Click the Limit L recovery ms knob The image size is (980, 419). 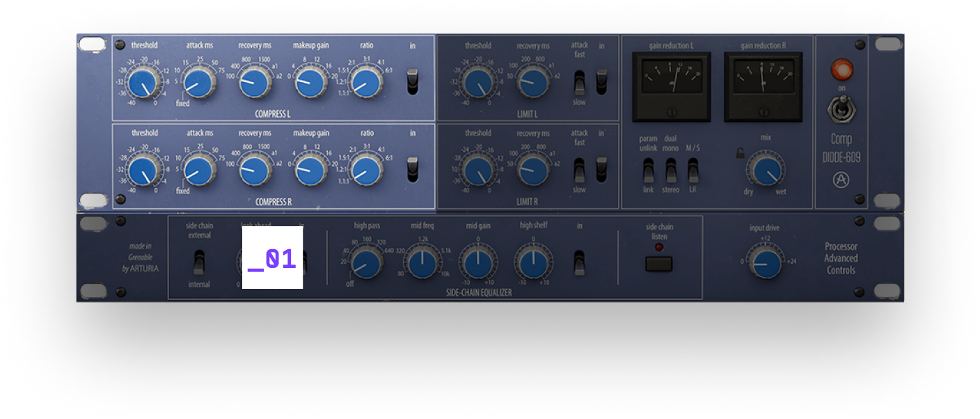533,83
